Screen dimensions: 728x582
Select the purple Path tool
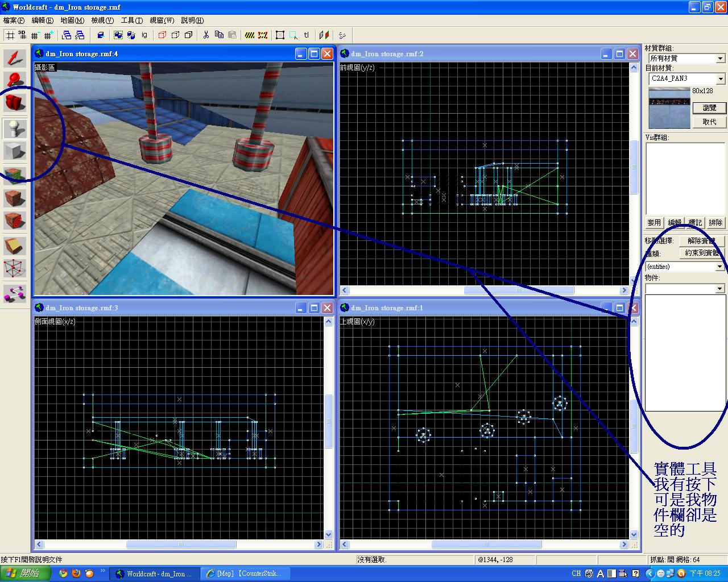(x=15, y=293)
